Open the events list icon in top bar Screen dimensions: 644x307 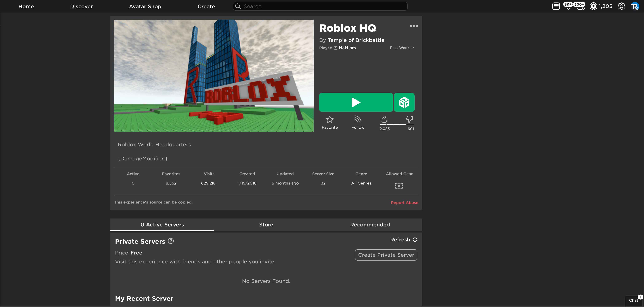(556, 6)
